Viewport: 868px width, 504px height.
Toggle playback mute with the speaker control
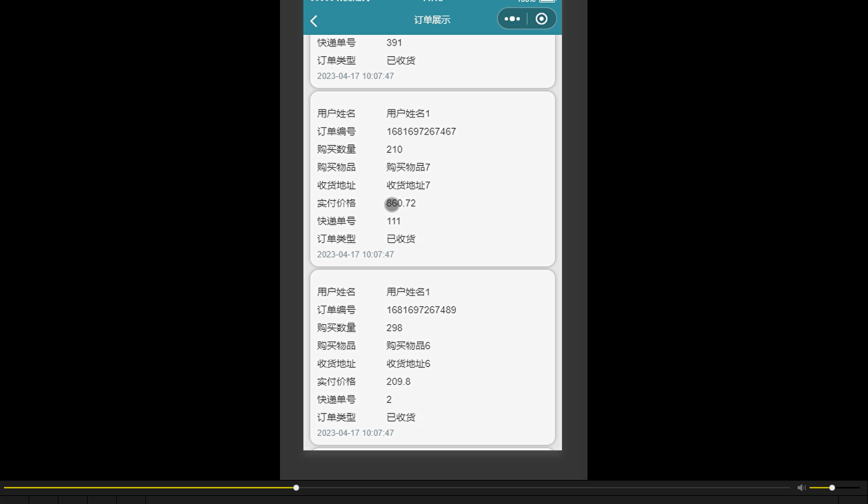coord(801,487)
